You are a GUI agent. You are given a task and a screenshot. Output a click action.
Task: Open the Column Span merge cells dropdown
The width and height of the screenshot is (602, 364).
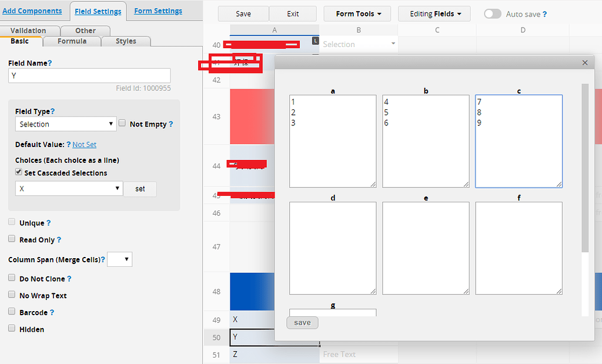coord(119,259)
